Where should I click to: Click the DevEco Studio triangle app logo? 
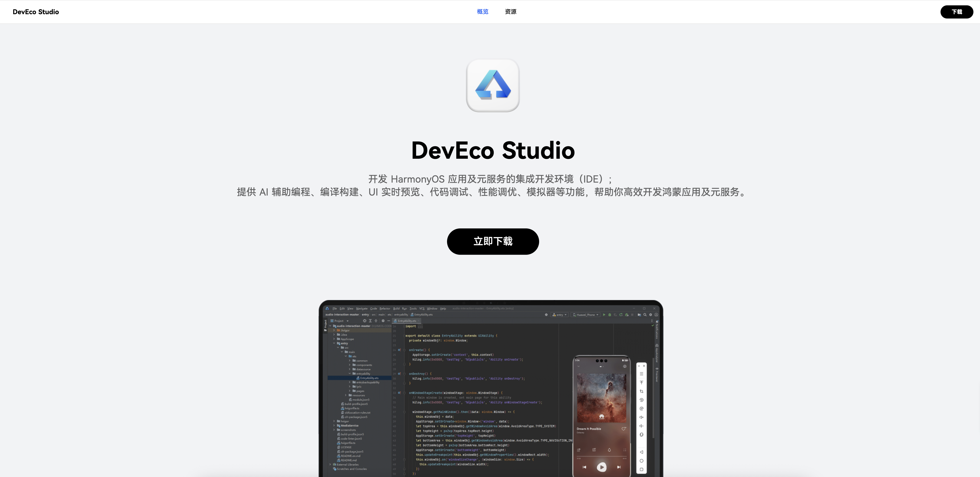493,86
